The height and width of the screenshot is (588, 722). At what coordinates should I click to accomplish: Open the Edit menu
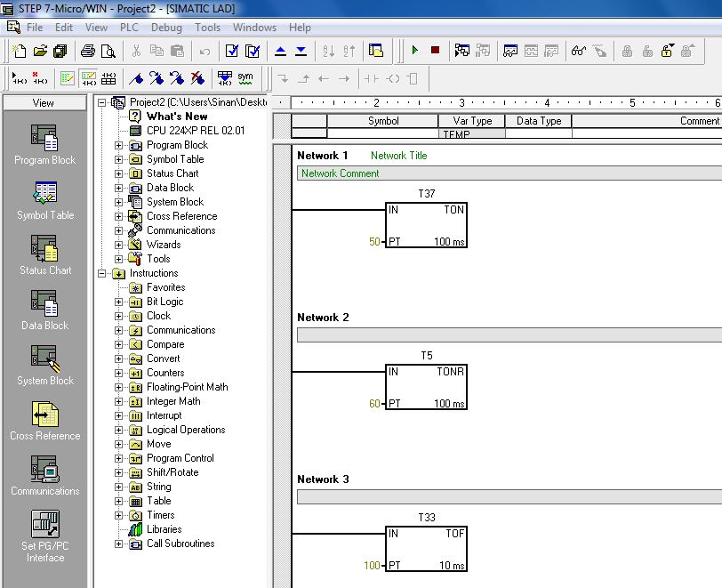tap(63, 28)
